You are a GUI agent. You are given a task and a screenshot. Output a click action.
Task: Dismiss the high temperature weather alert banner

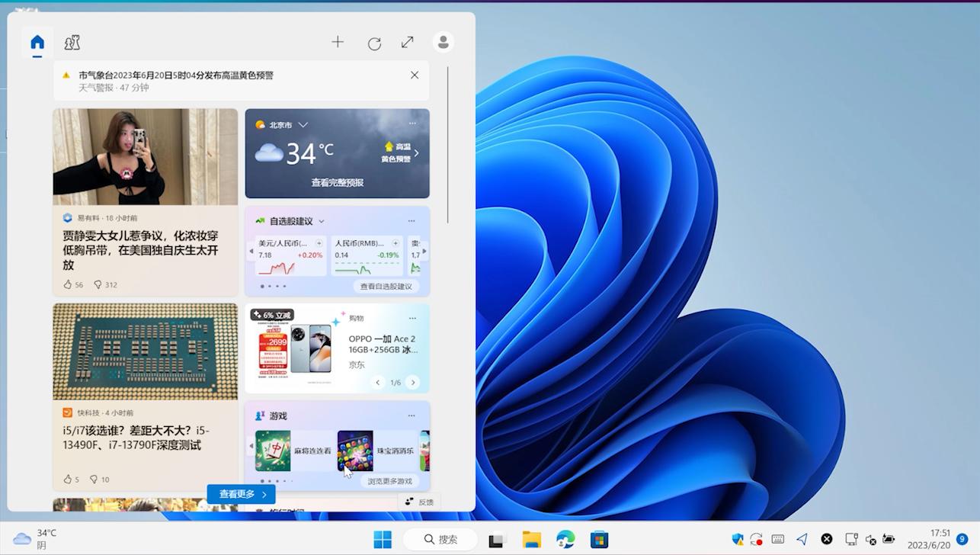pyautogui.click(x=414, y=75)
